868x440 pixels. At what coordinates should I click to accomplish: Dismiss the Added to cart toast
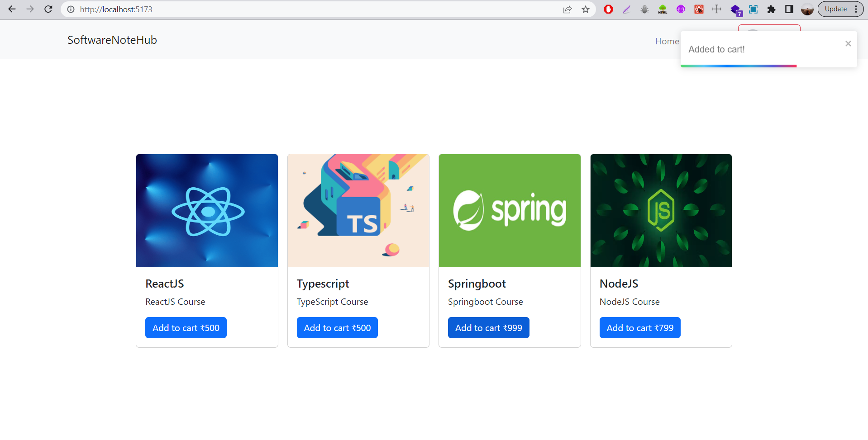click(848, 43)
